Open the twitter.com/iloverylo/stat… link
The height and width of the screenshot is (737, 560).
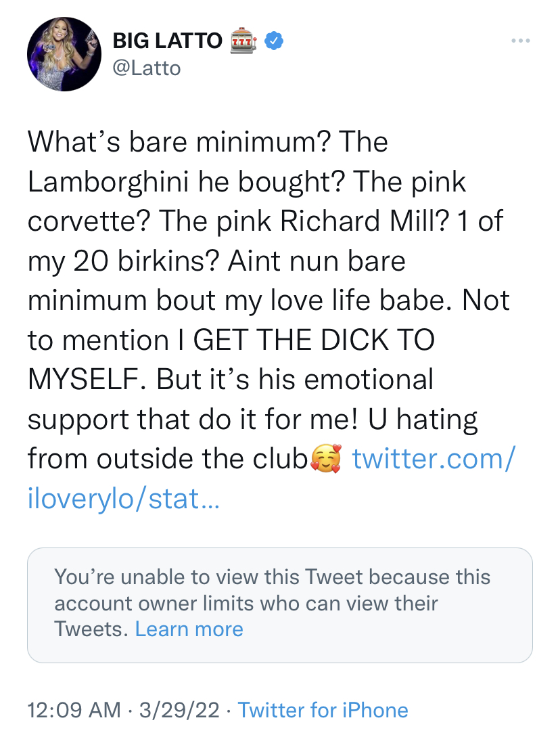[x=431, y=458]
